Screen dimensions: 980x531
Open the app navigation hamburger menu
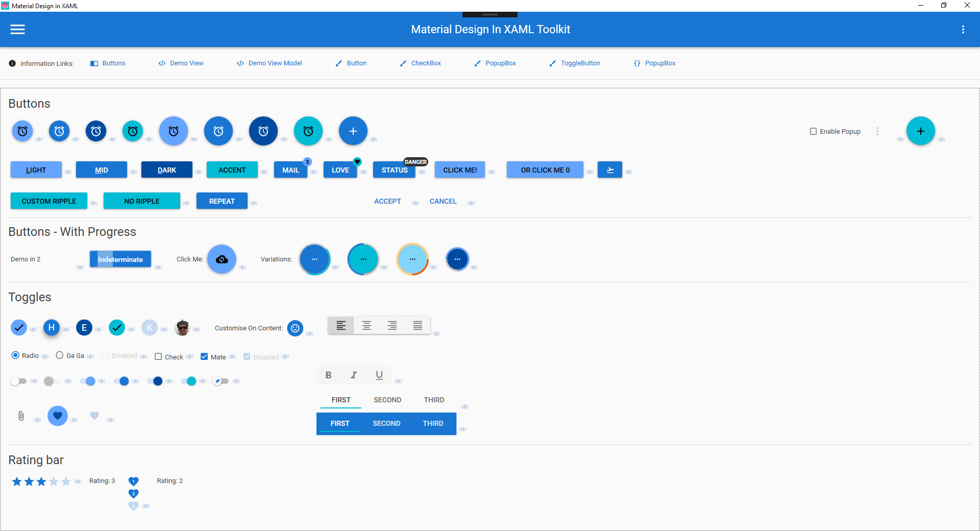coord(17,29)
